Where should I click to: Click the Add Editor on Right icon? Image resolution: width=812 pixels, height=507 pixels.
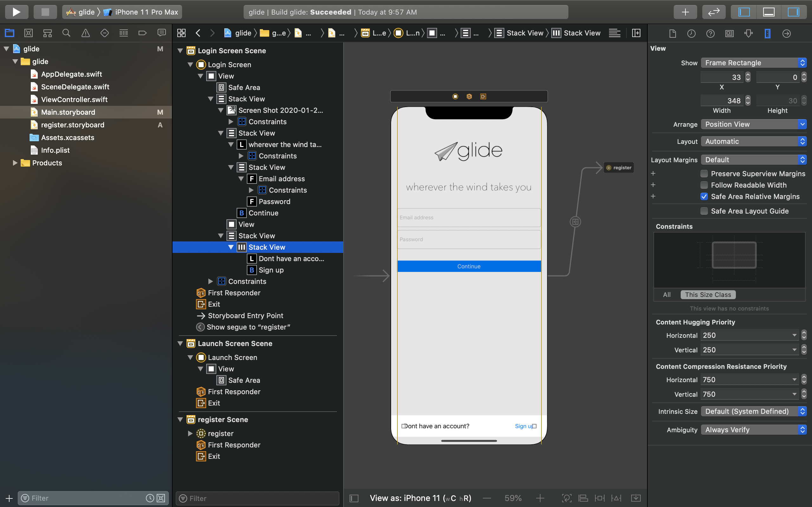click(636, 33)
